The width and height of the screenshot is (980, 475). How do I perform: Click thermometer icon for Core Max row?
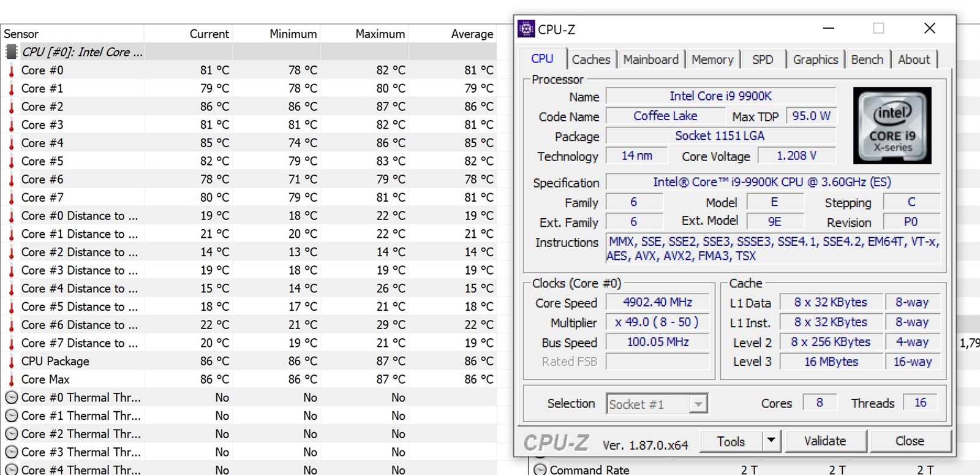(12, 380)
